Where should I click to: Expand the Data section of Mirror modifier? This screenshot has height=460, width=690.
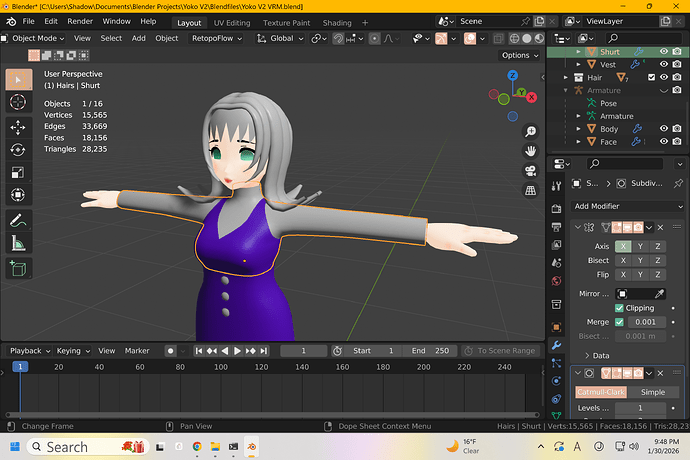coord(597,355)
